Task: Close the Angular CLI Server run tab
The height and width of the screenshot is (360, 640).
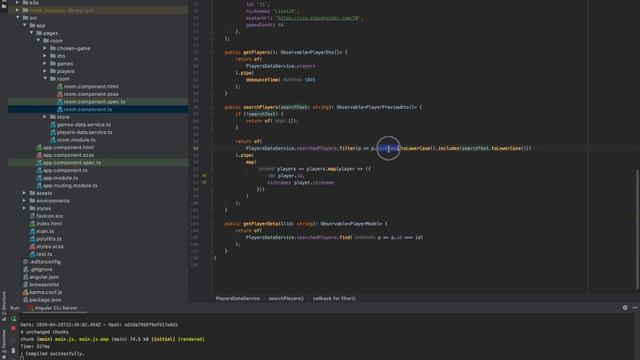Action: pyautogui.click(x=82, y=308)
